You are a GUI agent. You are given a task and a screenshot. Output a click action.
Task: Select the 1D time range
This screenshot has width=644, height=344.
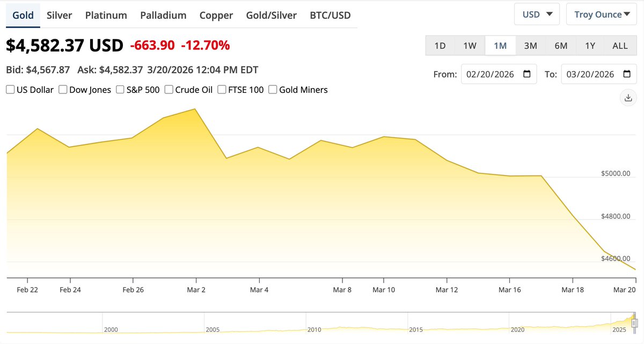pos(440,46)
